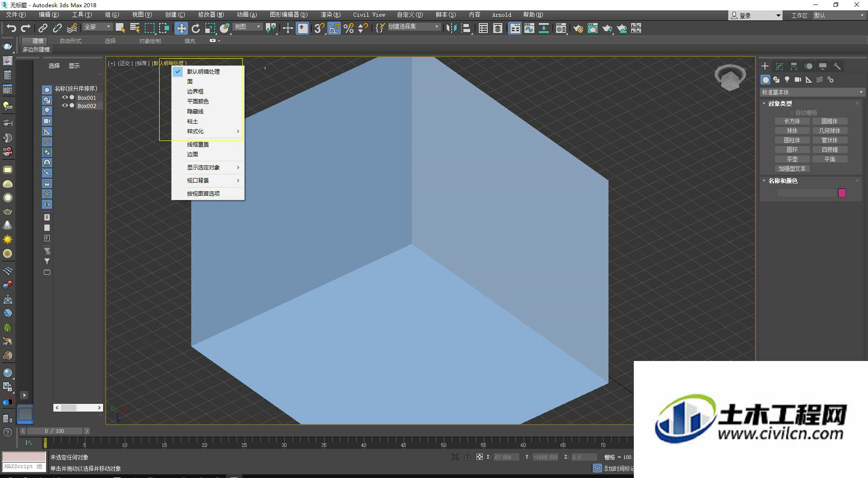Open the 渲染 menu
The width and height of the screenshot is (868, 478).
pyautogui.click(x=330, y=15)
